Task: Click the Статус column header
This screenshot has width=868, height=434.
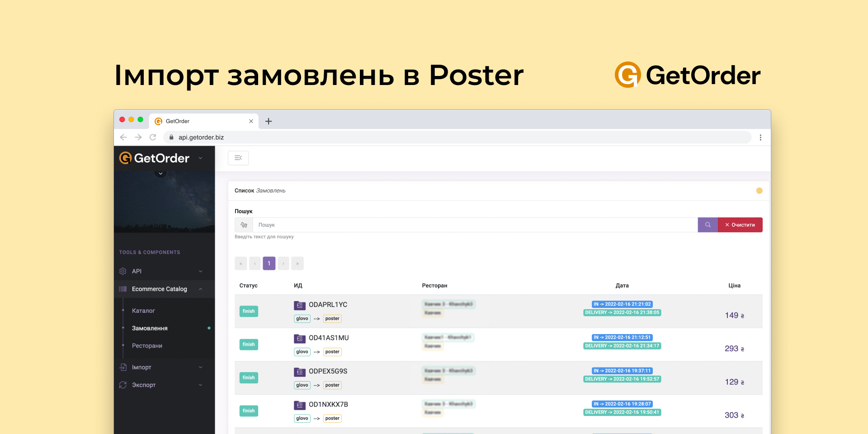Action: [x=248, y=286]
